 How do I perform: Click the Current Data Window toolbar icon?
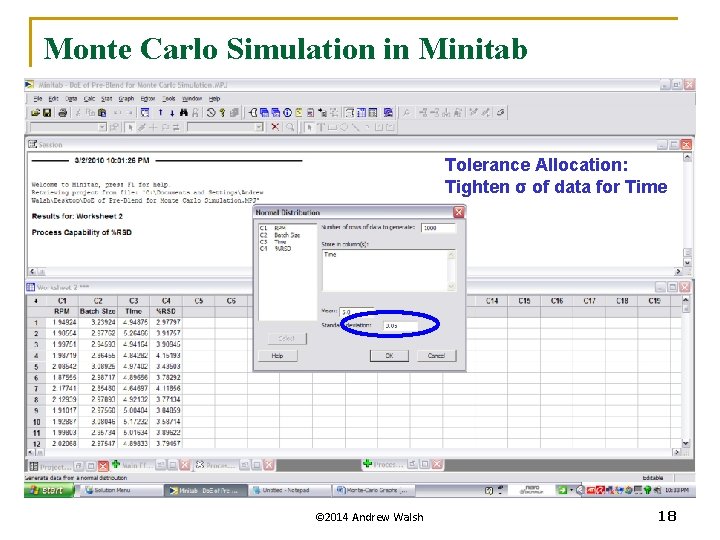pyautogui.click(x=361, y=112)
